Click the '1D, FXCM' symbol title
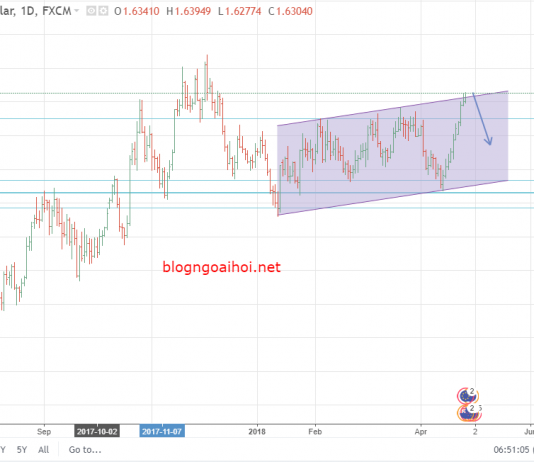 (46, 11)
